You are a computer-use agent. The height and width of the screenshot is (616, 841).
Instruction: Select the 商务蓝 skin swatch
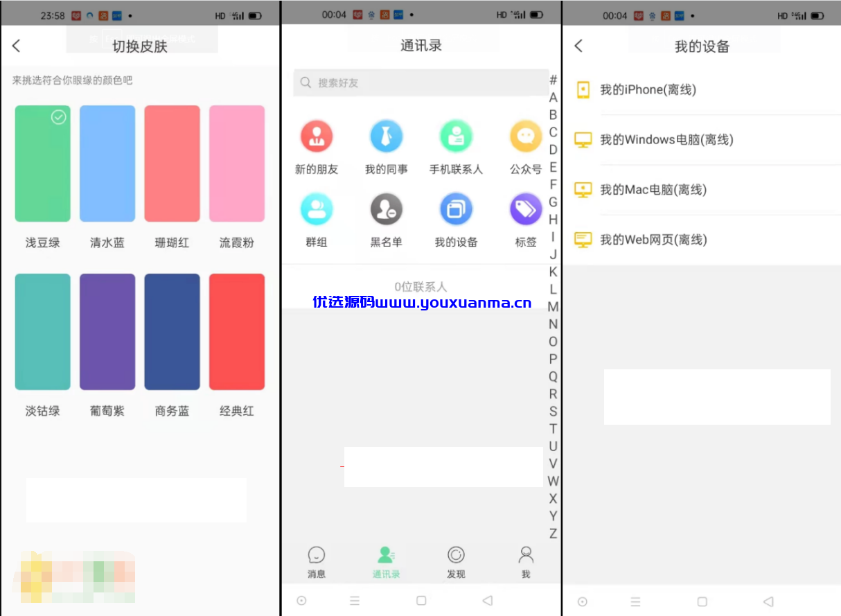[x=172, y=332]
